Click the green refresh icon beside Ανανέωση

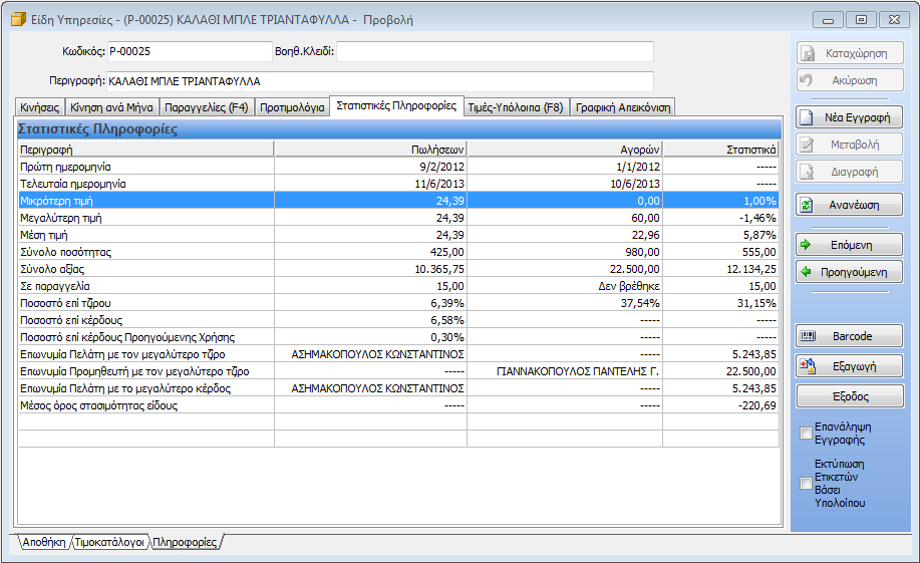(806, 204)
